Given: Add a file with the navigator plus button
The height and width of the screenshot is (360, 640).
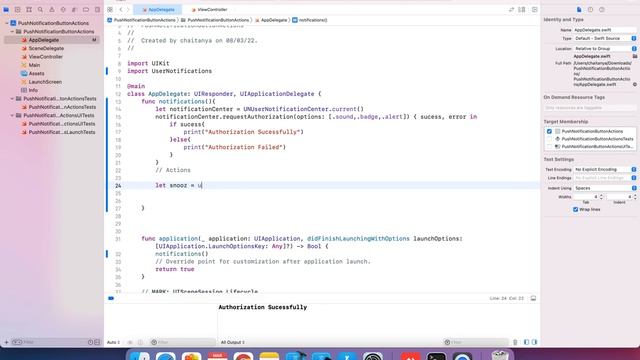Looking at the screenshot, I should click(x=6, y=342).
